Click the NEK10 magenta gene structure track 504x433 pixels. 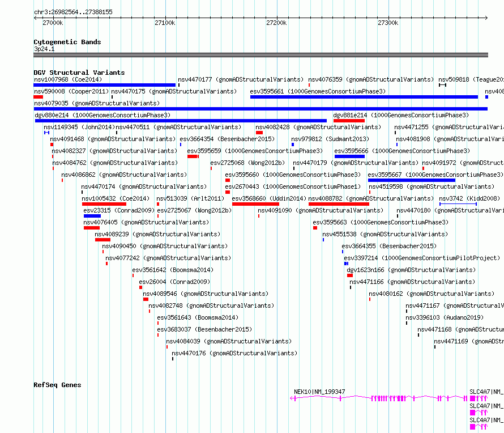(379, 398)
